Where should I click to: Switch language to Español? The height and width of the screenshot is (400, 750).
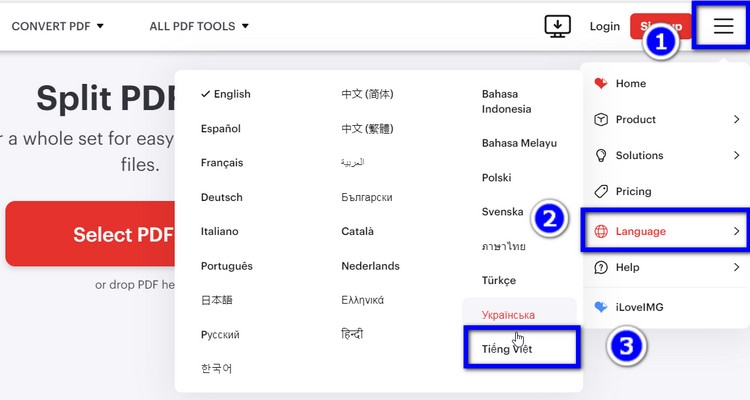click(x=221, y=128)
